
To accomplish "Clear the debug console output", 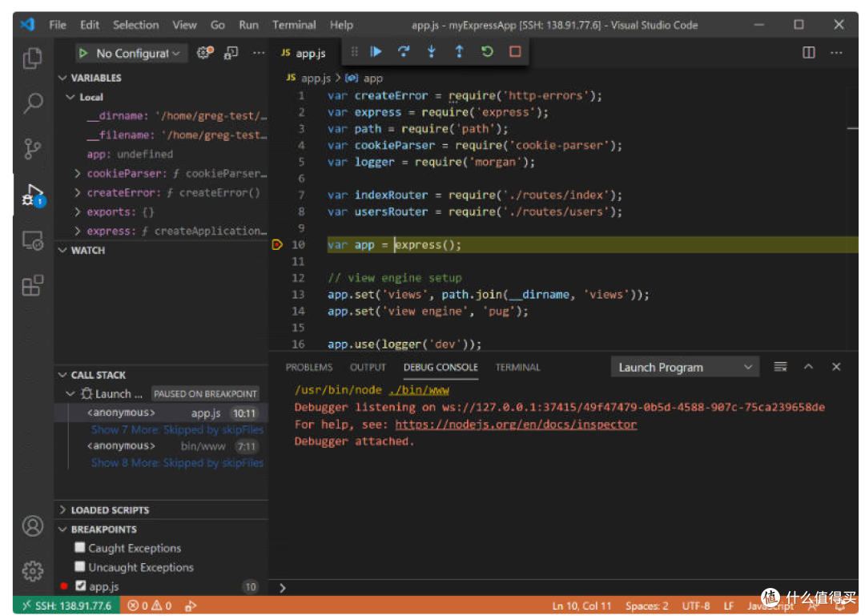I will click(780, 367).
